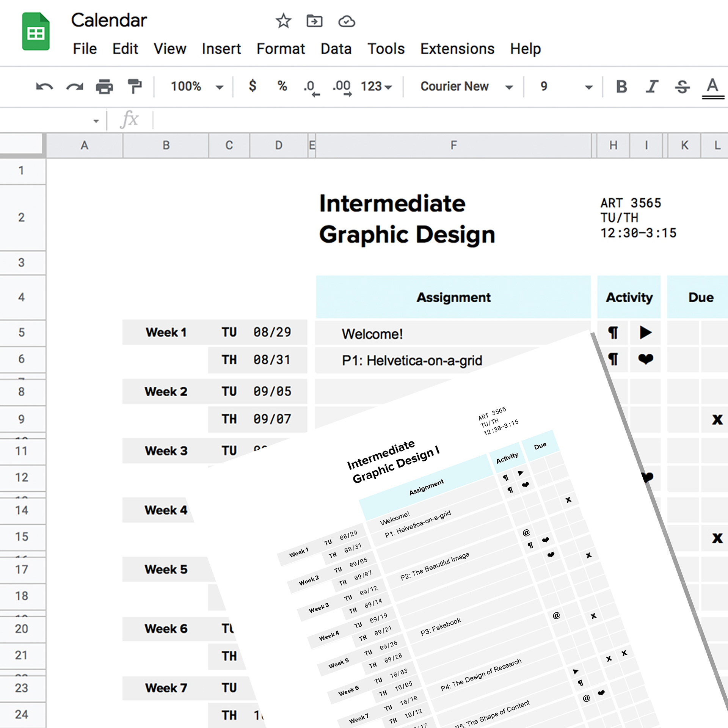The image size is (728, 728).
Task: Click the pilcrow symbol in Welcome row
Action: click(x=613, y=333)
